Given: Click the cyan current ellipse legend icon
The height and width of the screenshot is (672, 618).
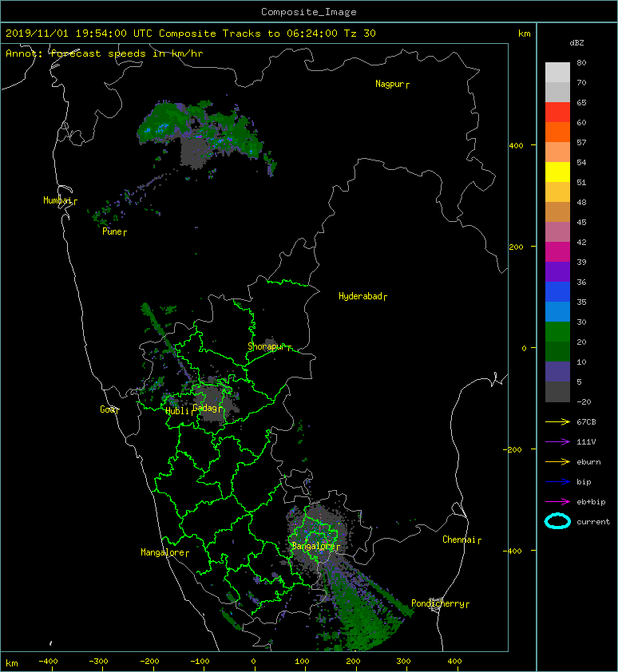Looking at the screenshot, I should coord(557,521).
